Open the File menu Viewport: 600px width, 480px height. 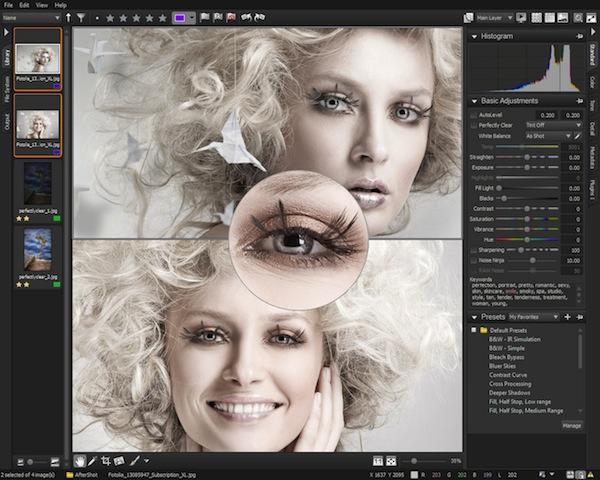point(8,5)
